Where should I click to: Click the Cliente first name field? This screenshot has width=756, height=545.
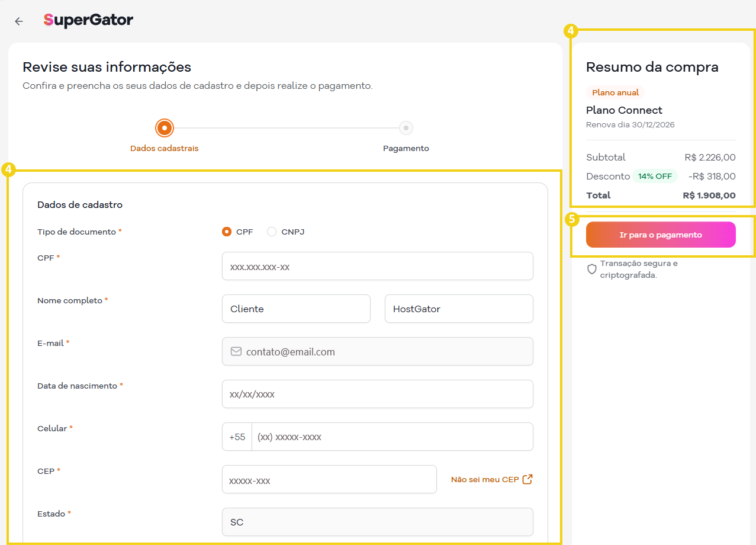point(296,308)
